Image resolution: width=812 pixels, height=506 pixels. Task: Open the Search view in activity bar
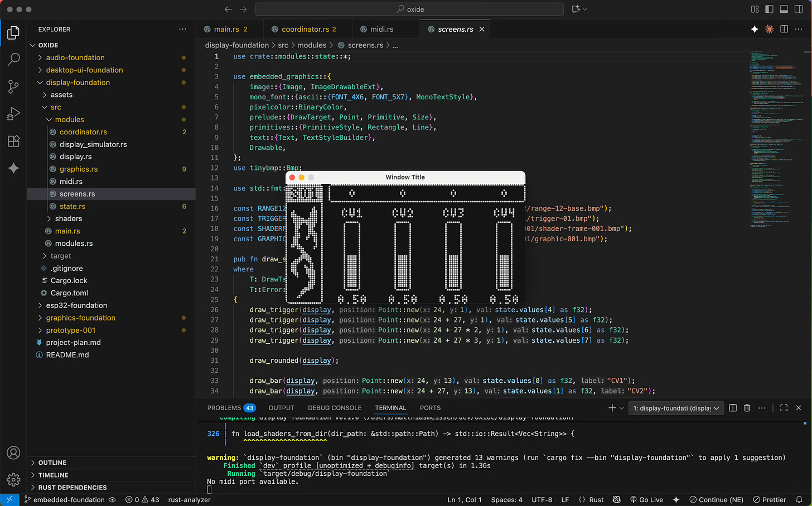13,59
